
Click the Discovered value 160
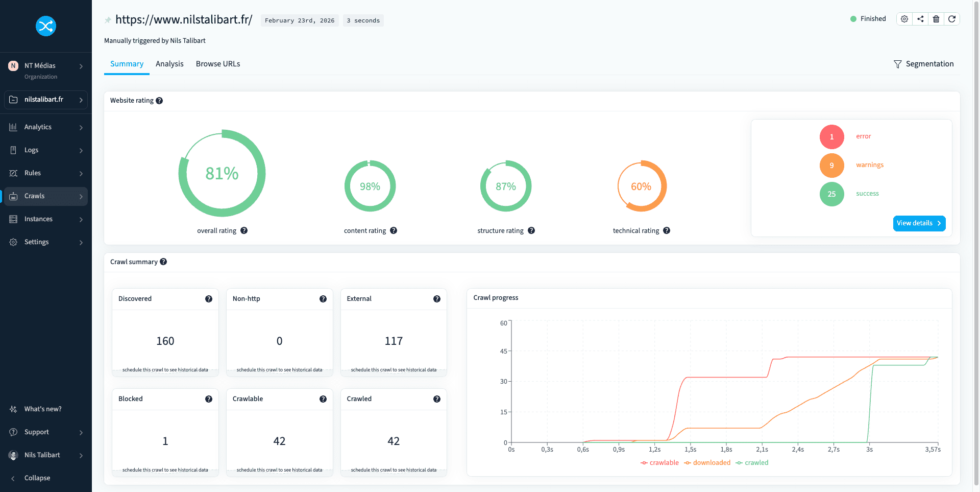point(165,341)
